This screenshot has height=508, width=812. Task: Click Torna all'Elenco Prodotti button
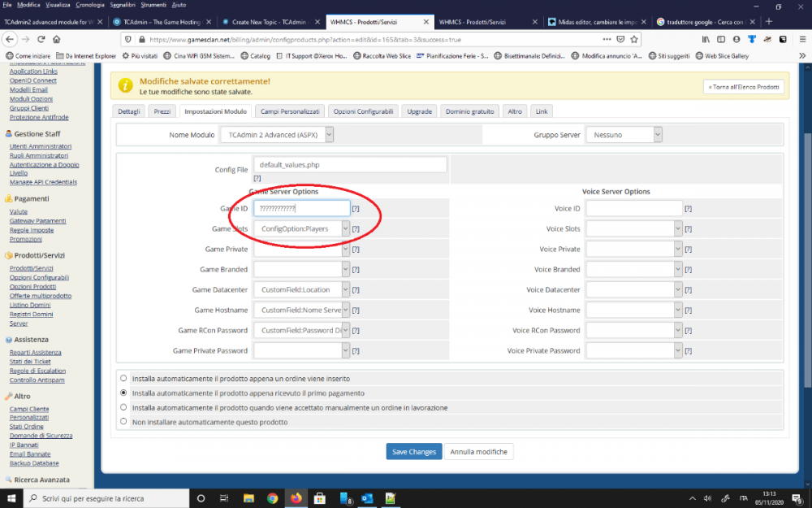pyautogui.click(x=743, y=86)
